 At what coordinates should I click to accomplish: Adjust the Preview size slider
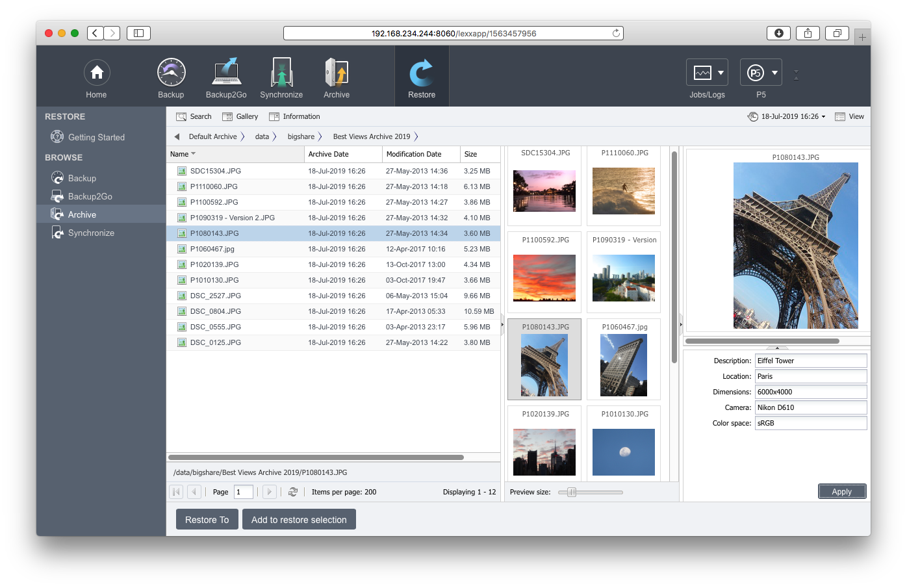coord(571,492)
